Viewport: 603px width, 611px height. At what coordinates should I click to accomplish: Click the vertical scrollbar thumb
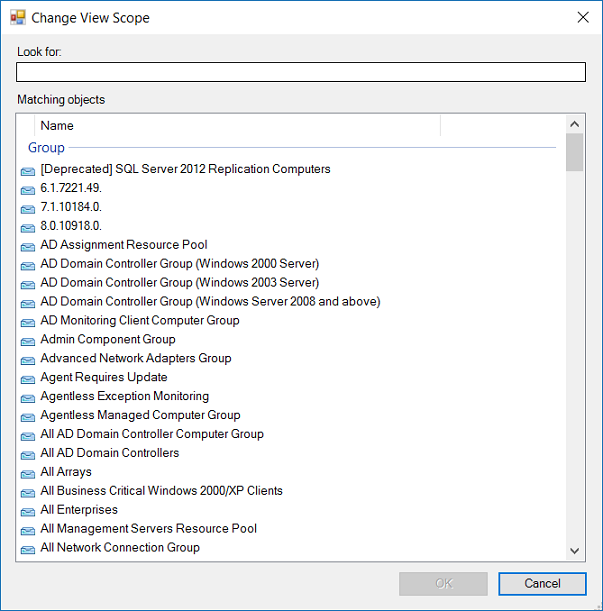coord(574,152)
